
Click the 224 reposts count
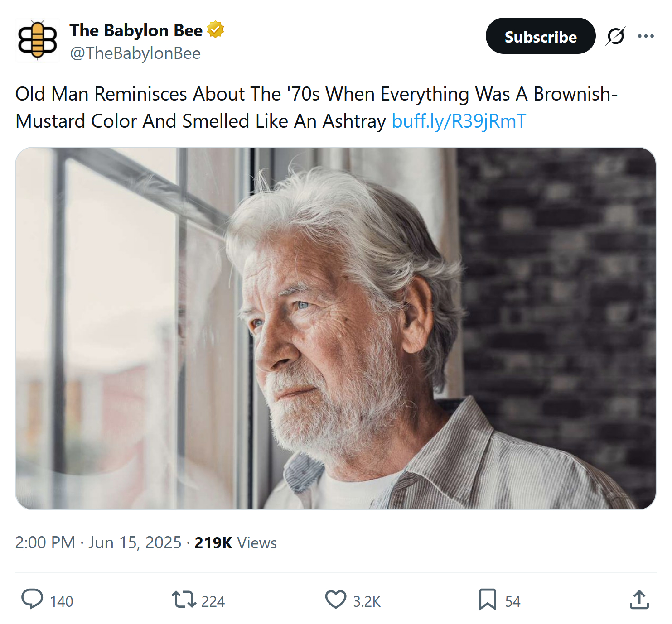click(x=213, y=601)
